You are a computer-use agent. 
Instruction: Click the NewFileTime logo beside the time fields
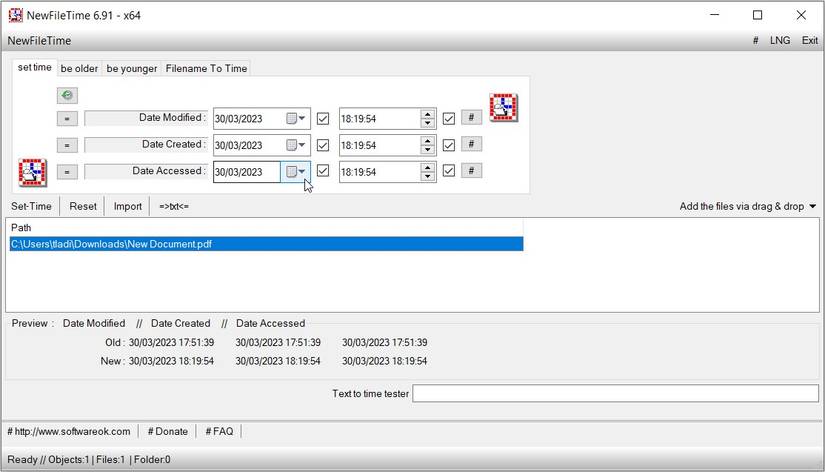tap(504, 107)
